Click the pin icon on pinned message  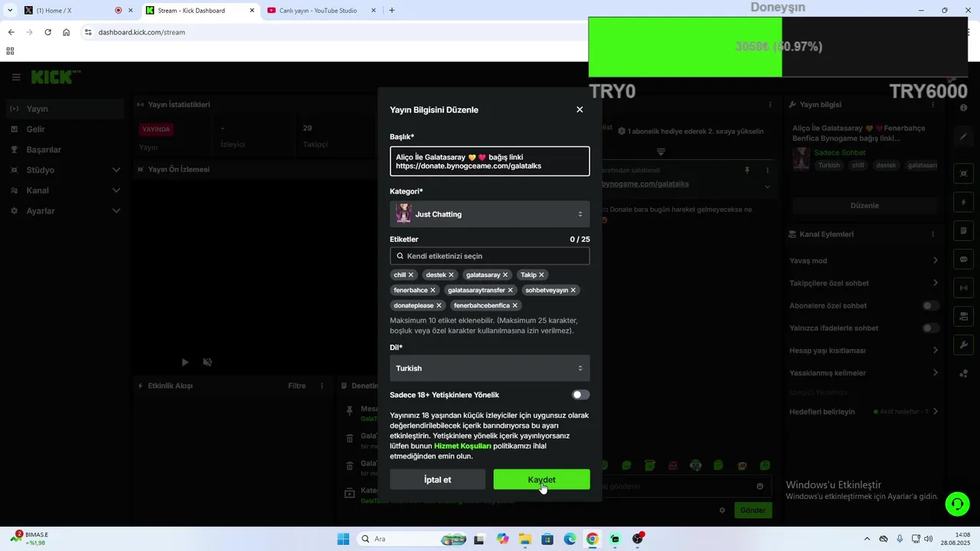[747, 170]
